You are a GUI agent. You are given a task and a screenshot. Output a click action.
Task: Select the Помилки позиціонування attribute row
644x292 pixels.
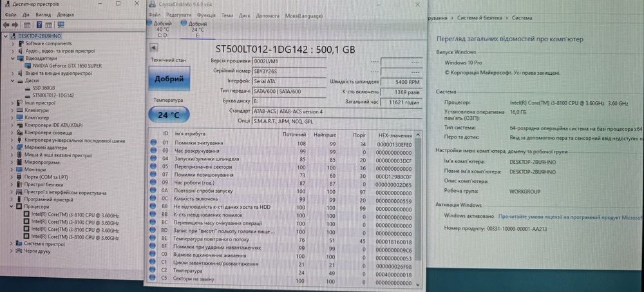point(281,175)
